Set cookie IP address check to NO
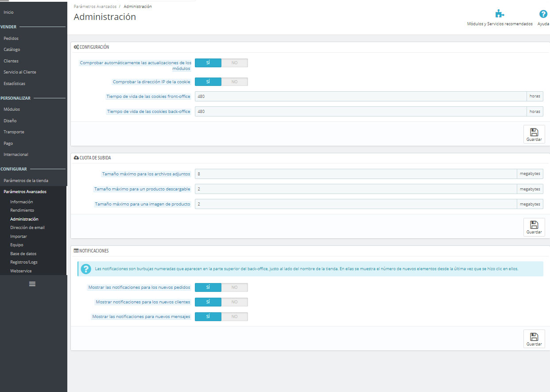550x392 pixels. tap(235, 82)
